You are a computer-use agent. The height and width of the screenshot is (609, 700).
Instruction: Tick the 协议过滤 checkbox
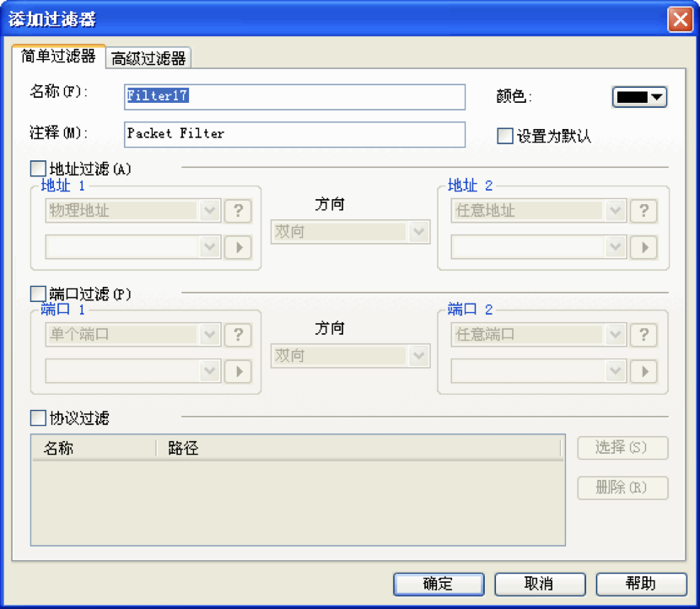coord(38,418)
